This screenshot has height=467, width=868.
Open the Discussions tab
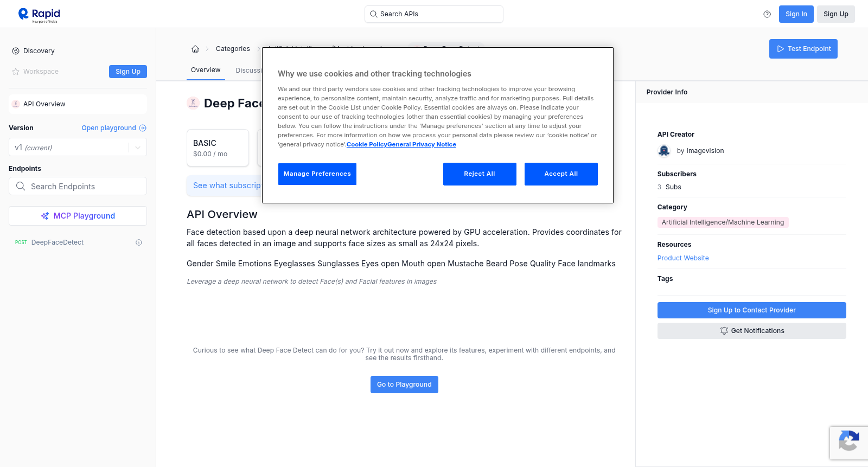click(x=248, y=71)
